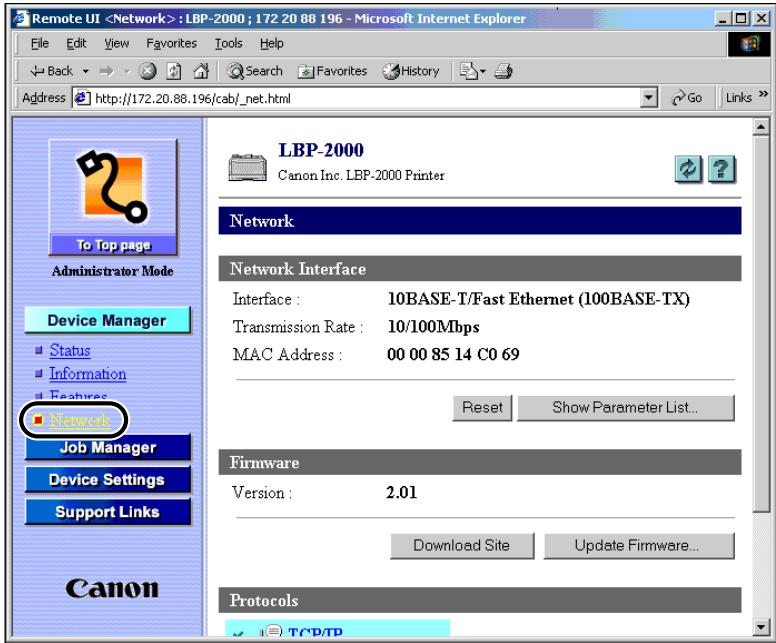The width and height of the screenshot is (776, 643).
Task: Open Support Links section
Action: [x=108, y=512]
